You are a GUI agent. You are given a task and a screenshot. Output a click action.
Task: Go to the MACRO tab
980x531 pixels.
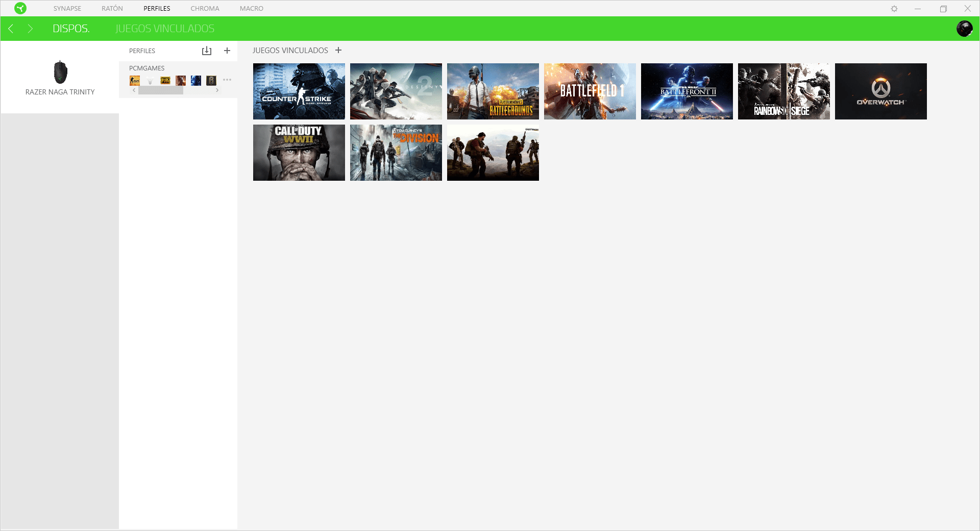click(x=252, y=9)
